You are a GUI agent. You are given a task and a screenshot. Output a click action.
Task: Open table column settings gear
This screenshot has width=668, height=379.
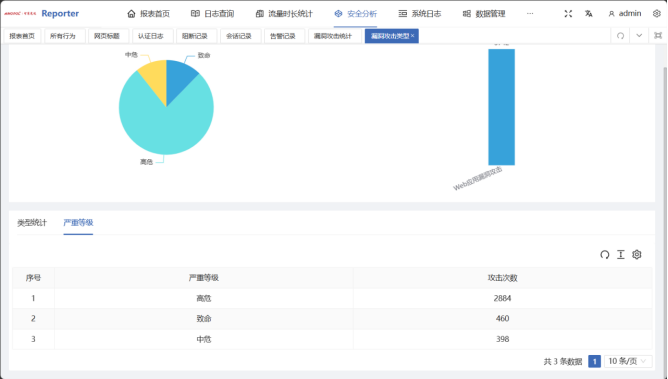pyautogui.click(x=636, y=255)
